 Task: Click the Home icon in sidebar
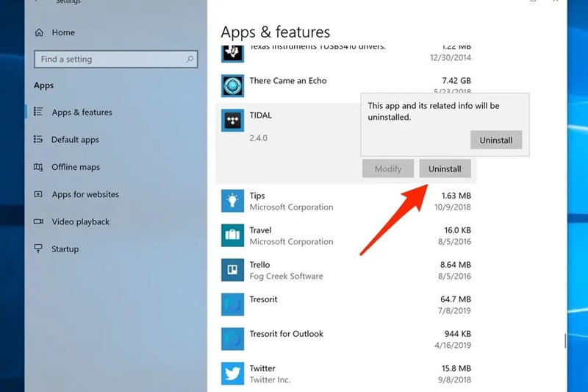[x=39, y=32]
